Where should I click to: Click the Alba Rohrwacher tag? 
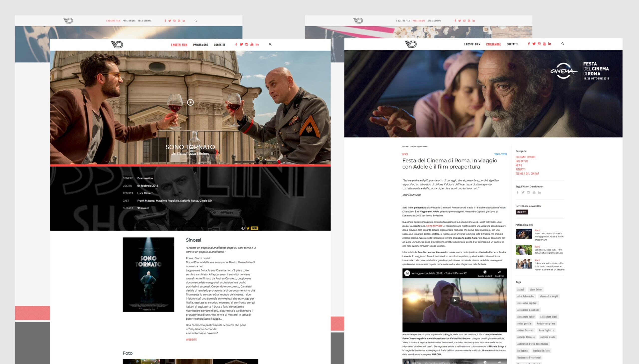(x=526, y=296)
